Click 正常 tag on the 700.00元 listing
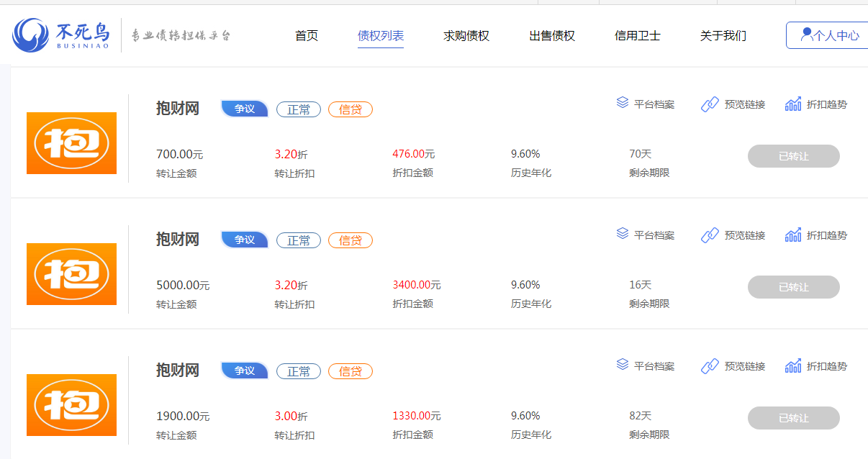Screen dimensions: 868x459 pos(299,109)
